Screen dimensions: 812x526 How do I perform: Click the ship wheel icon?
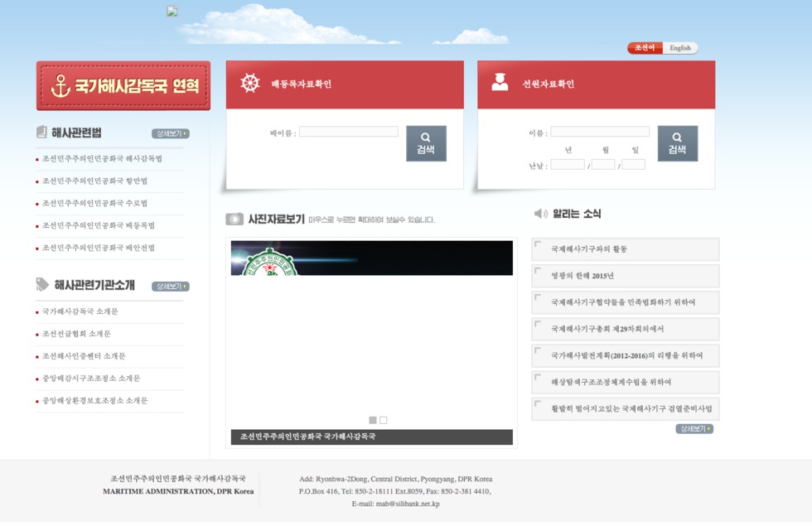[250, 83]
